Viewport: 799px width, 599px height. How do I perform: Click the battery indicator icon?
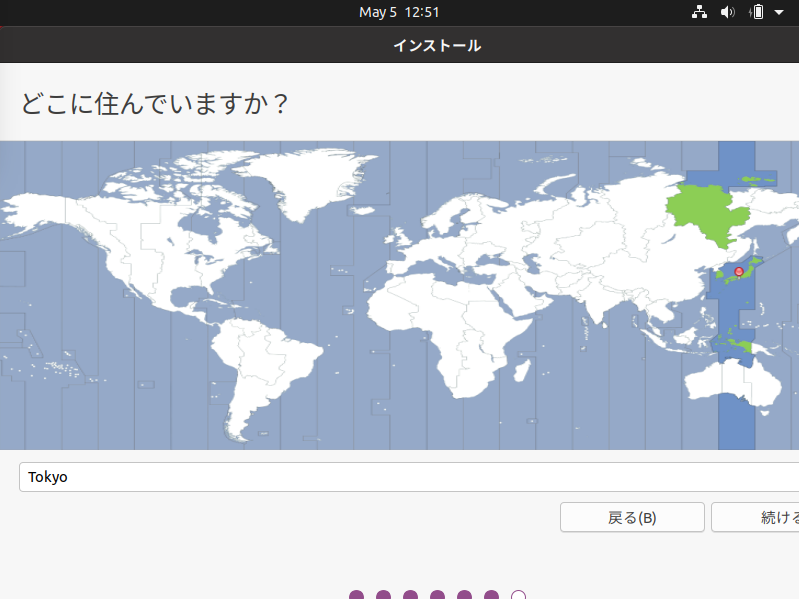757,12
